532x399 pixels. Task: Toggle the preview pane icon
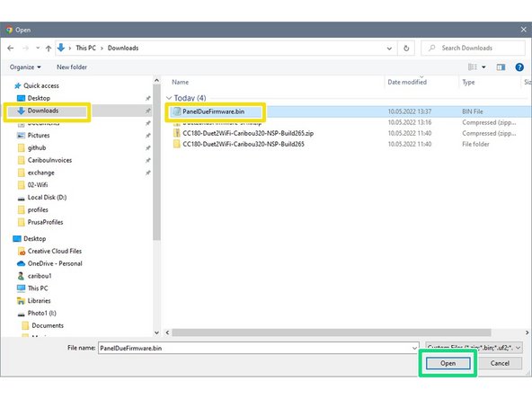tap(501, 67)
